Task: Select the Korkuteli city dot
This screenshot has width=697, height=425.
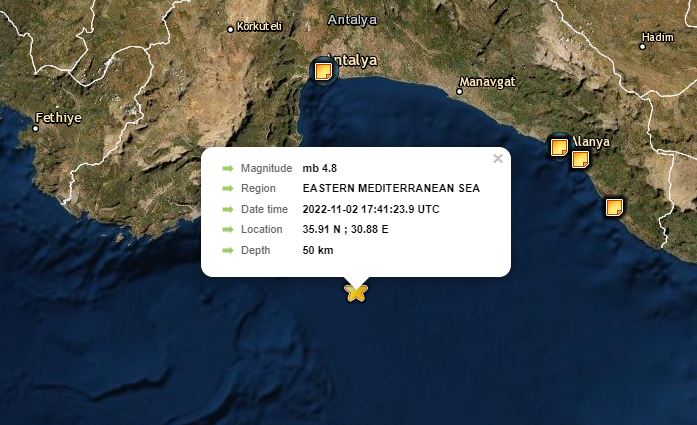Action: [x=230, y=29]
